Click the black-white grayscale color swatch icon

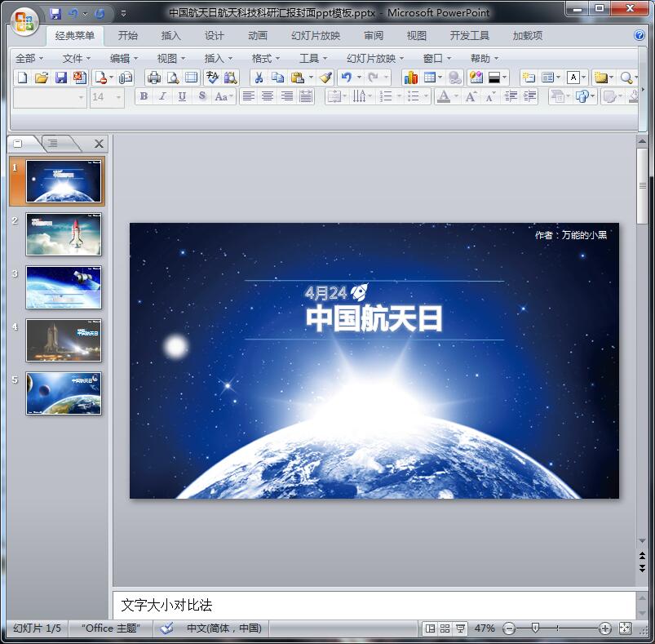pyautogui.click(x=494, y=78)
